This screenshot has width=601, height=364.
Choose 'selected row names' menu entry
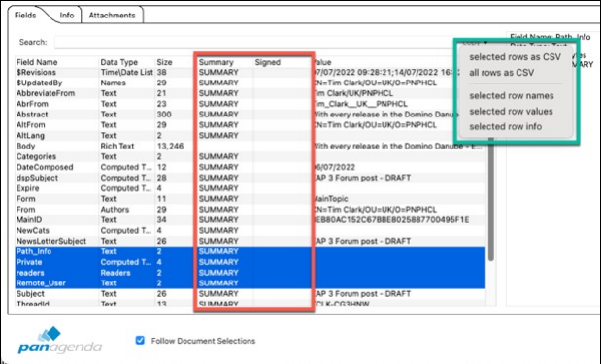[512, 96]
